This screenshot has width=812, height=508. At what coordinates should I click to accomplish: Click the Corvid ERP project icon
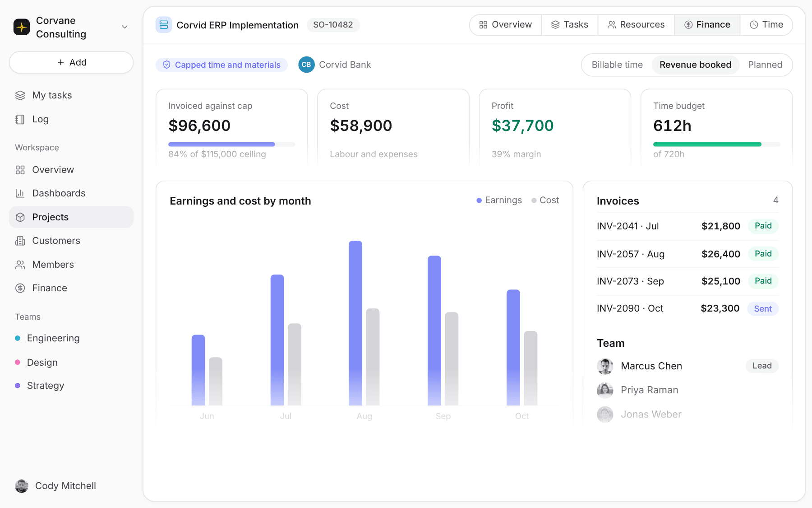coord(163,25)
